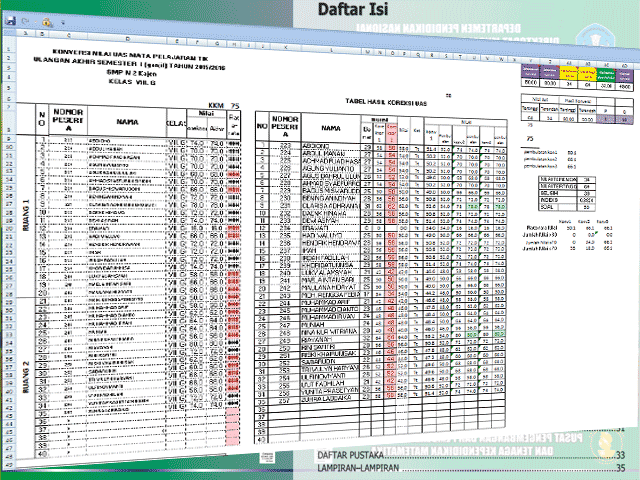
Task: Open the Customize Quick Access Toolbar arrow
Action: pyautogui.click(x=63, y=23)
